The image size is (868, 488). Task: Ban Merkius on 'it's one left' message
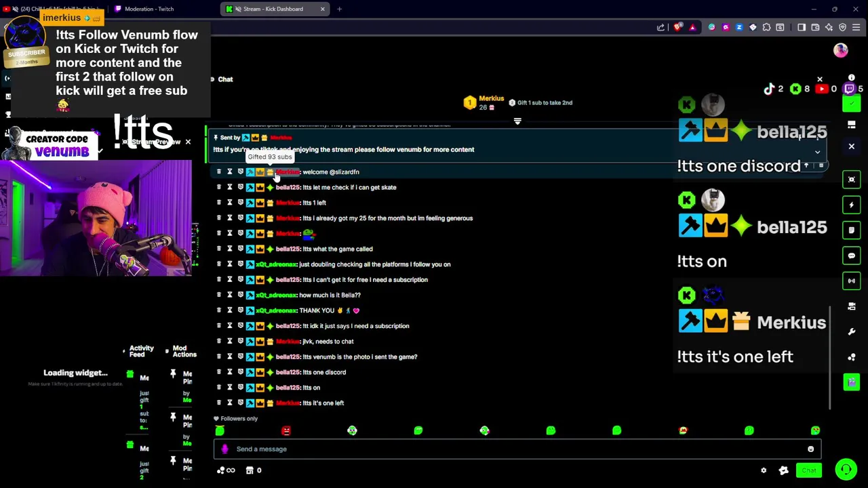[x=240, y=403]
